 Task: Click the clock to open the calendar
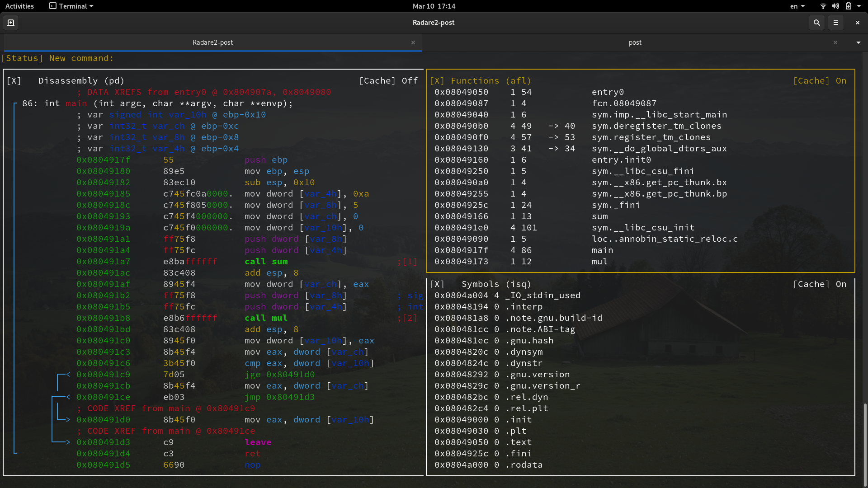[x=434, y=6]
